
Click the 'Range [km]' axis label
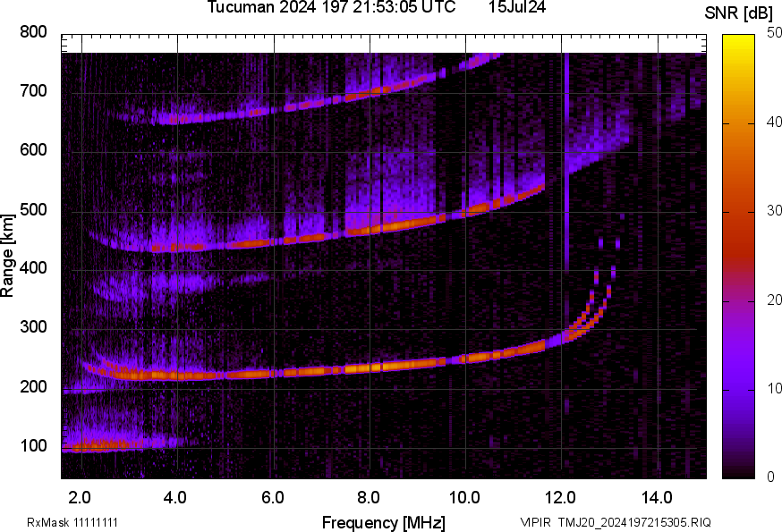coord(7,256)
